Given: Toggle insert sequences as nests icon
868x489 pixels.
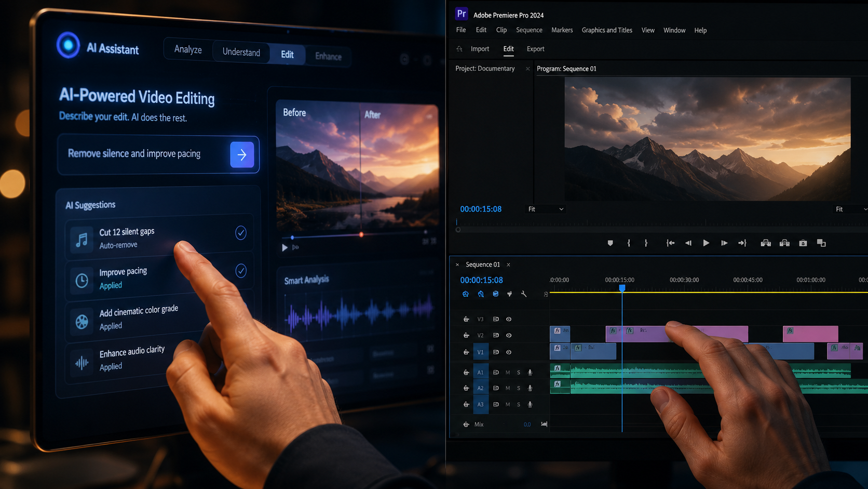Looking at the screenshot, I should point(466,294).
